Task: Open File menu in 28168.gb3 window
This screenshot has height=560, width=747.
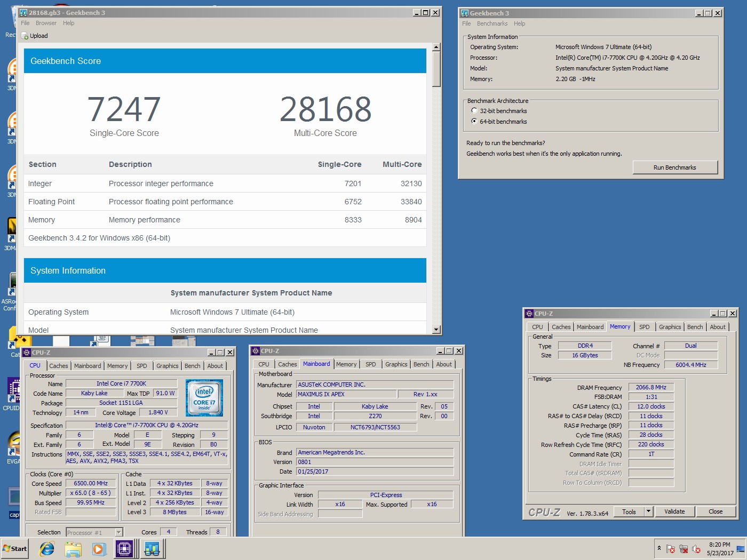Action: [25, 23]
